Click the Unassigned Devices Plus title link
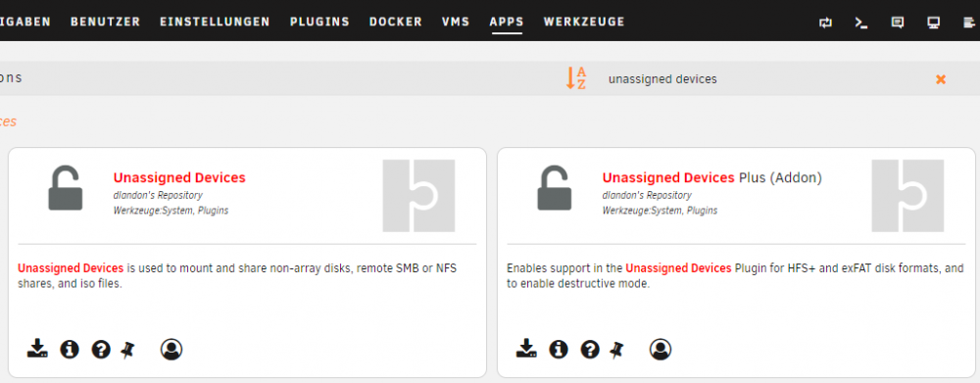 711,178
